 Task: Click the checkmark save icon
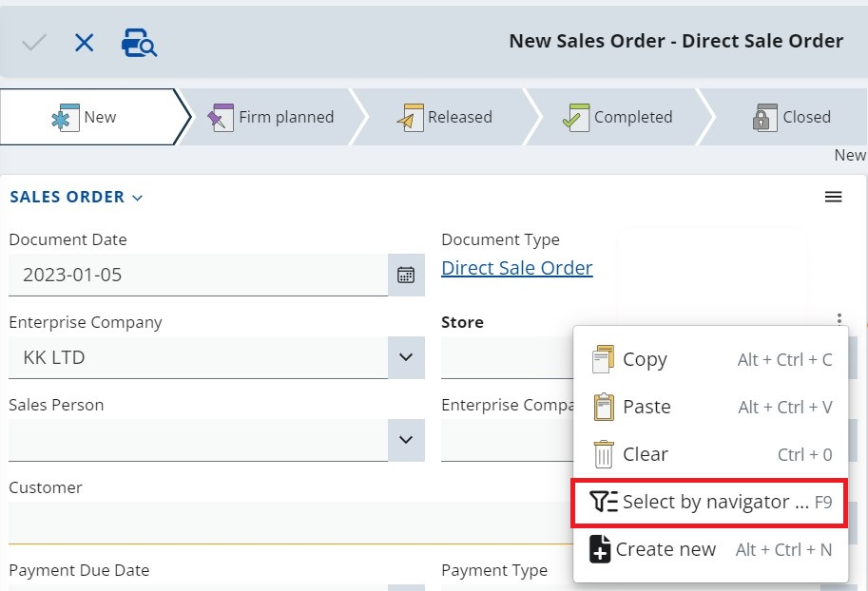pos(34,43)
